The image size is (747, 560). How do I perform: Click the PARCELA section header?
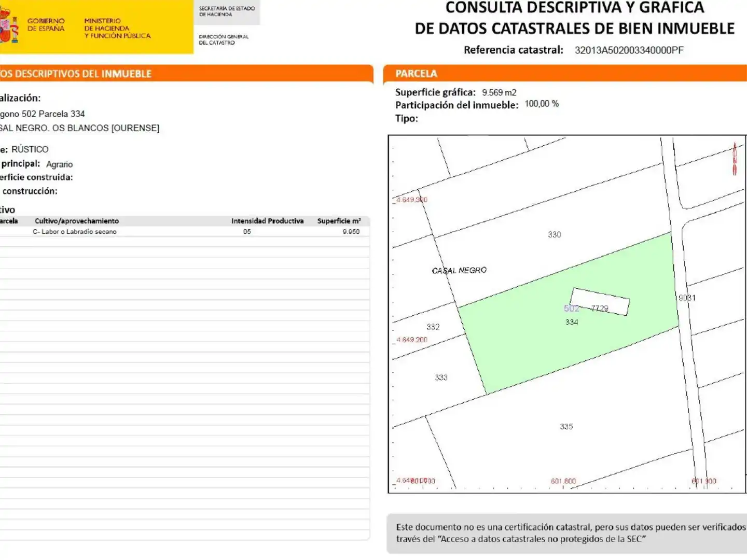pyautogui.click(x=417, y=74)
